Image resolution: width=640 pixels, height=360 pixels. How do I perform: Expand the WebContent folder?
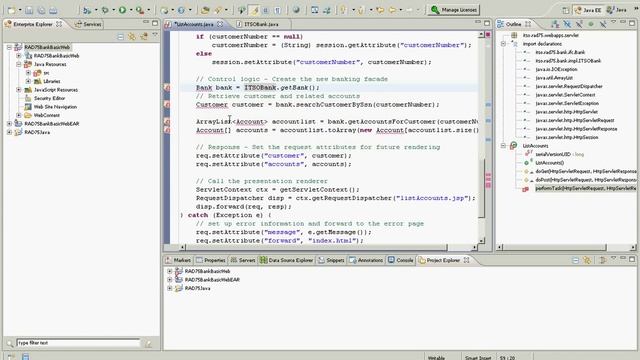click(x=19, y=116)
